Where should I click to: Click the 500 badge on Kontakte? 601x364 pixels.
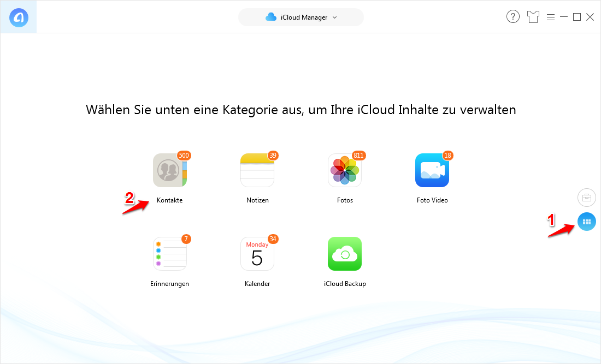(184, 156)
